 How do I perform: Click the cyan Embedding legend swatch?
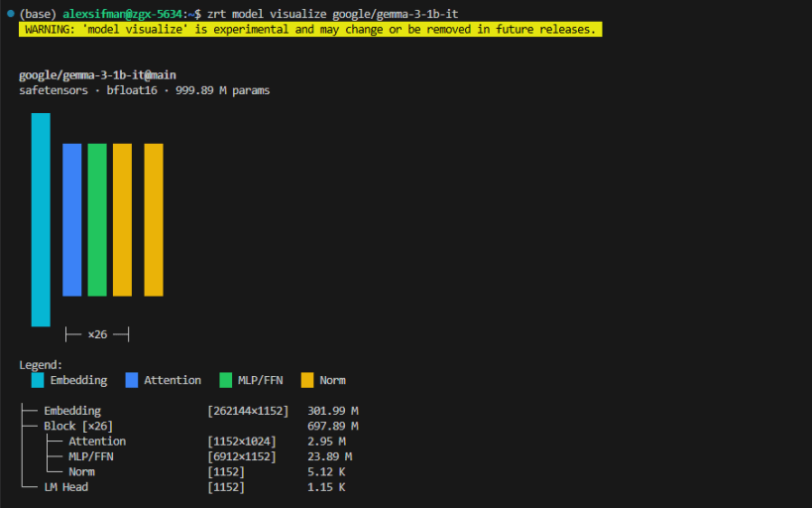(x=38, y=380)
